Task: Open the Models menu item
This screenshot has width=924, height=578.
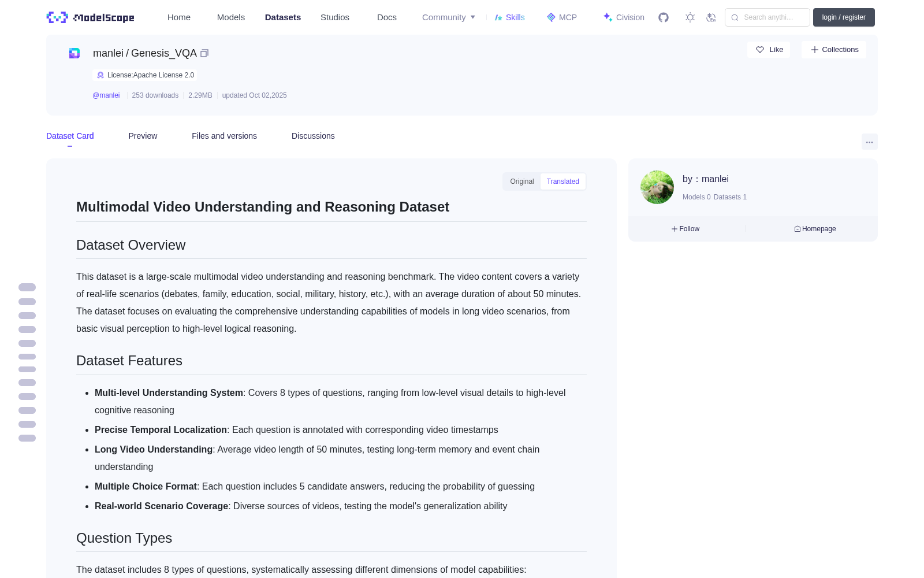Action: click(x=231, y=17)
